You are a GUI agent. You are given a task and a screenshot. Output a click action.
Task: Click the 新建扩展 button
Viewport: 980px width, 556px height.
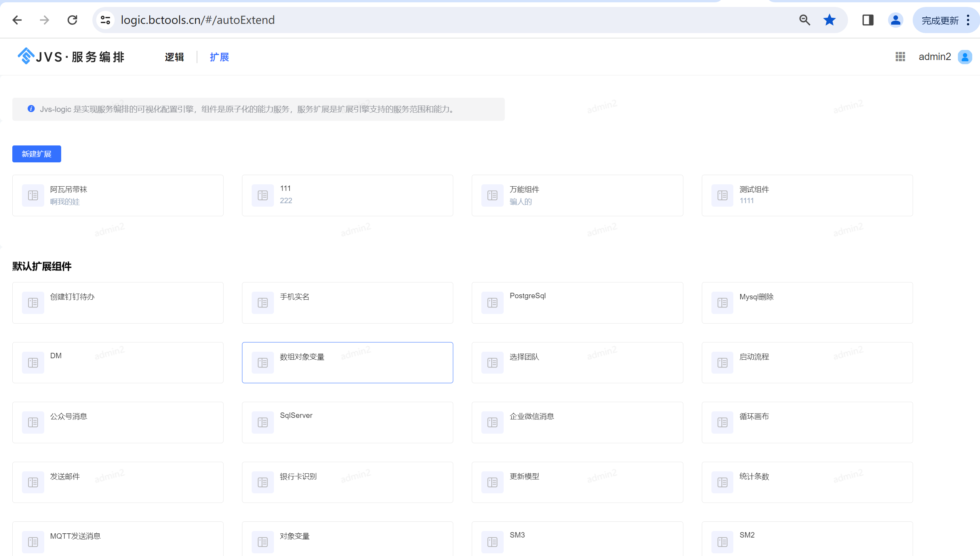[x=37, y=154]
